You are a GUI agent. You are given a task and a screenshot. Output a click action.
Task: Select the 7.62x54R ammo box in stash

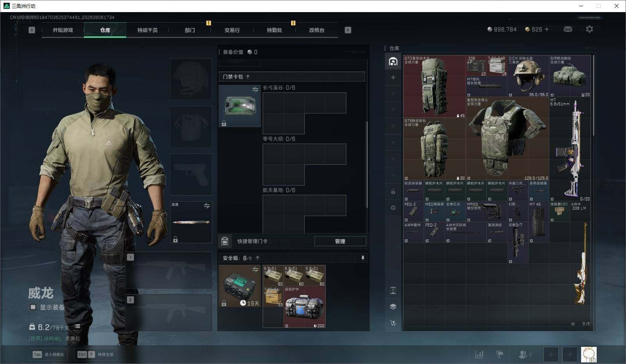coord(497,66)
